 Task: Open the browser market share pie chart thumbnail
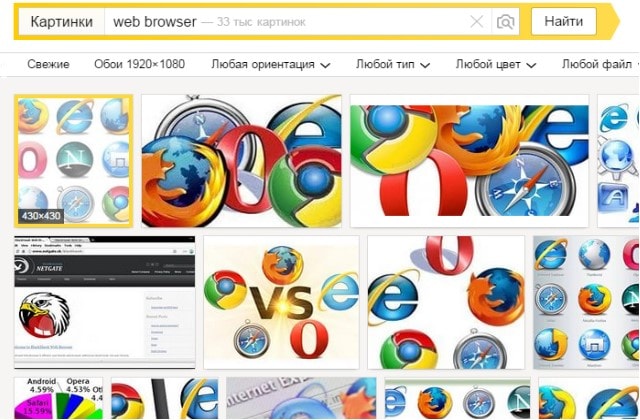(58, 398)
